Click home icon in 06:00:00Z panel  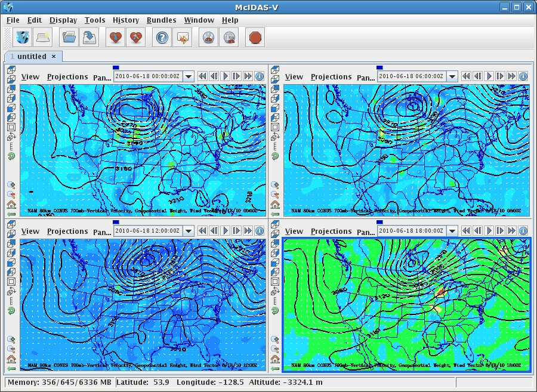(x=275, y=205)
